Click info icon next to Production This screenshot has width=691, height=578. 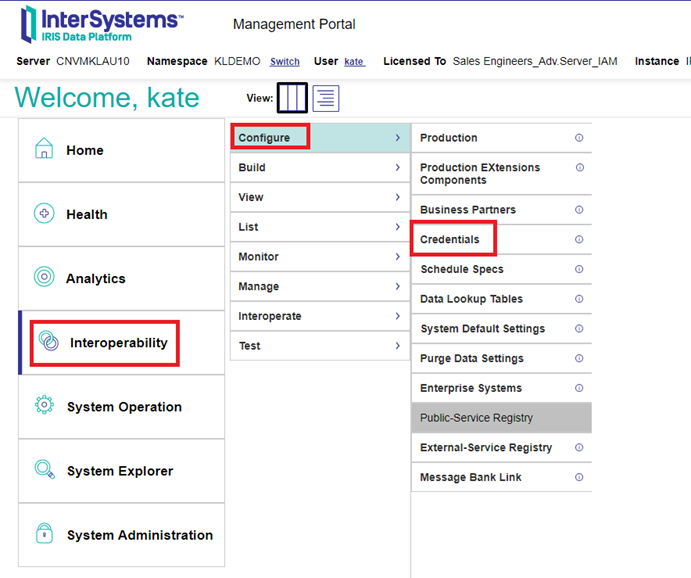579,138
